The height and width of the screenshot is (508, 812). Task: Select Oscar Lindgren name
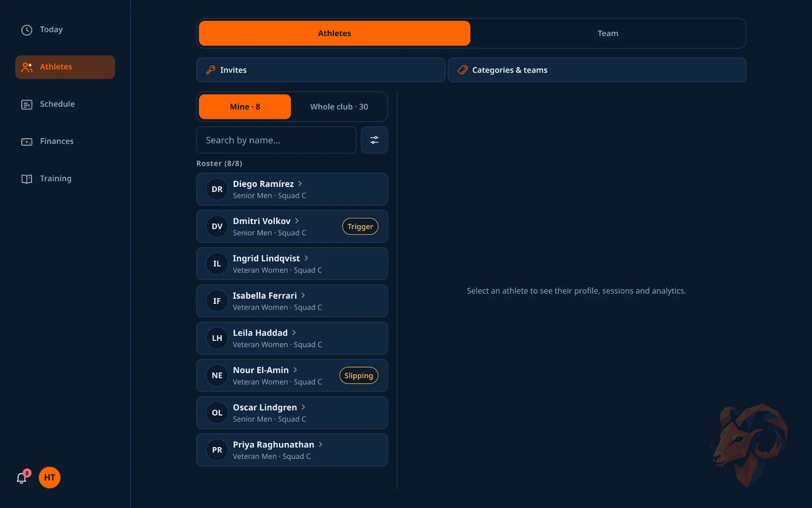pyautogui.click(x=265, y=407)
